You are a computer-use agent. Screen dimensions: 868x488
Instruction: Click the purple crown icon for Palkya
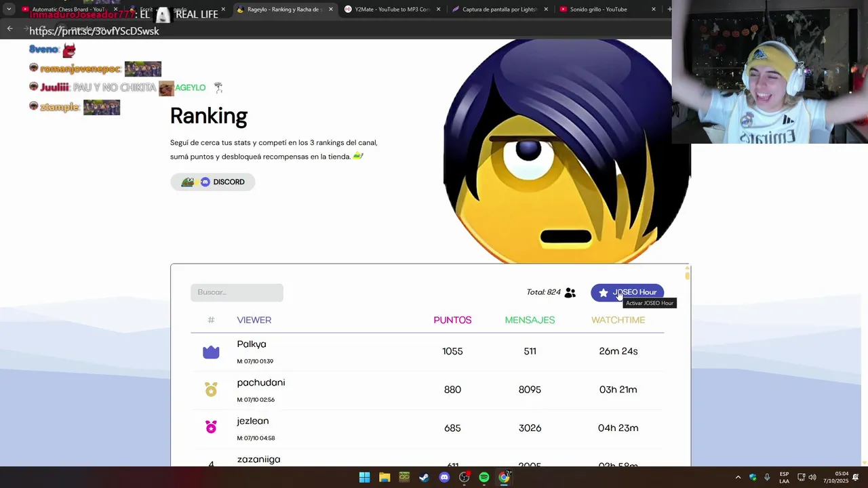[x=211, y=352]
